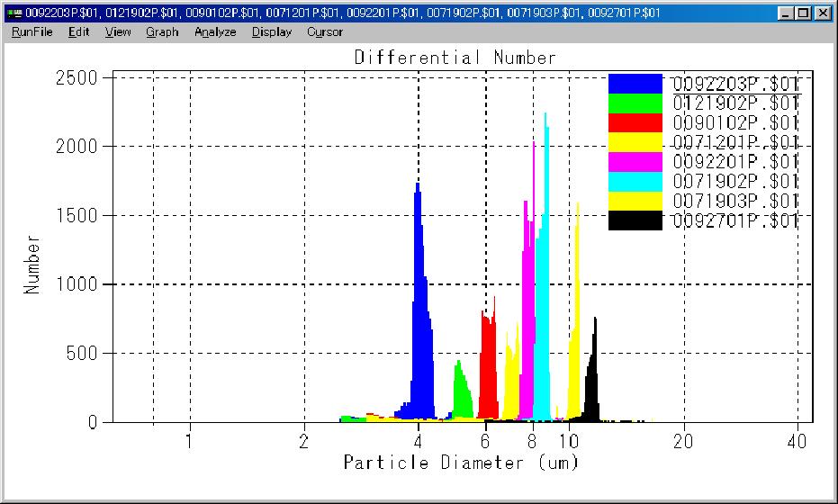838x504 pixels.
Task: Click the 40 x-axis tick label
Action: [797, 442]
